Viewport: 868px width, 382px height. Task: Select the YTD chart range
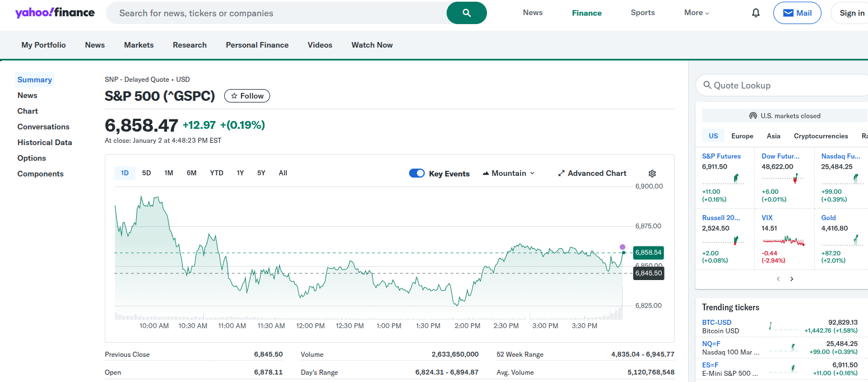(216, 173)
